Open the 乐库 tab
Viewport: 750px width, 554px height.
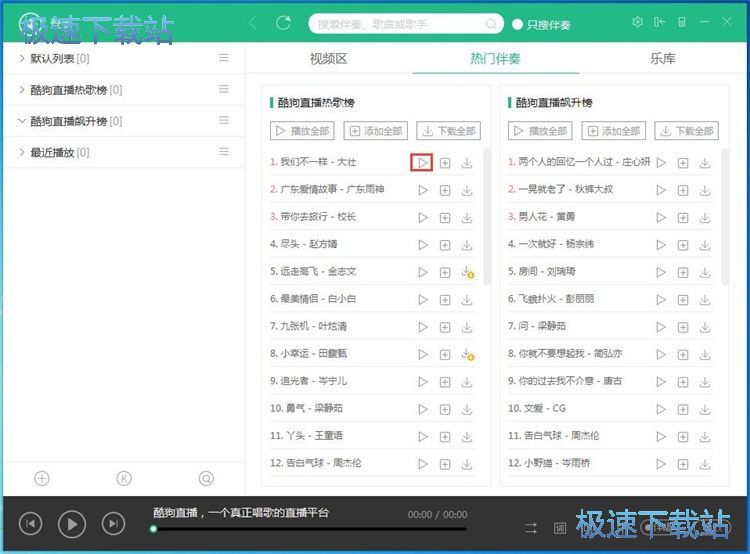(662, 58)
